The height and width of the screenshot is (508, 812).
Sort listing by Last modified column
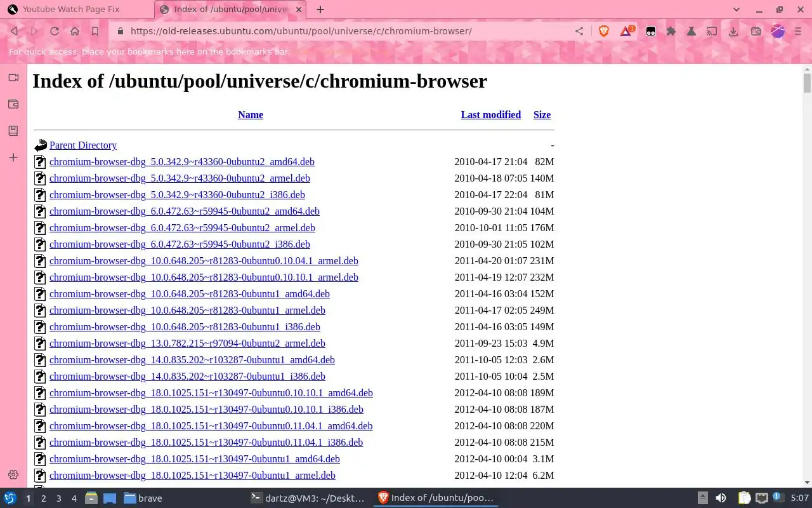coord(491,115)
